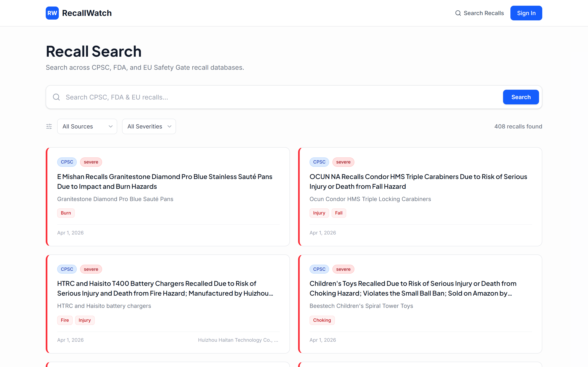Toggle the Fire tag on the battery chargers recall
The height and width of the screenshot is (367, 588).
coord(65,320)
